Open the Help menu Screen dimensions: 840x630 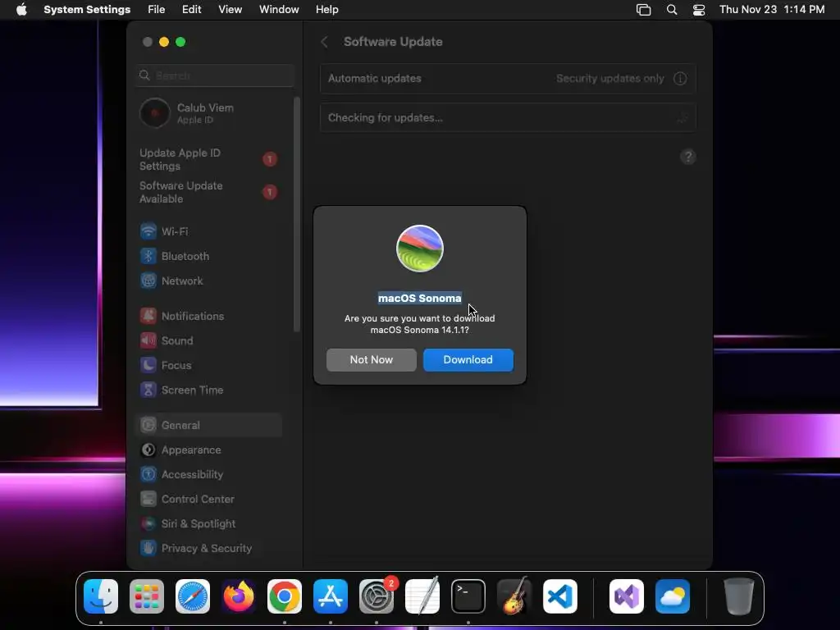pyautogui.click(x=326, y=10)
